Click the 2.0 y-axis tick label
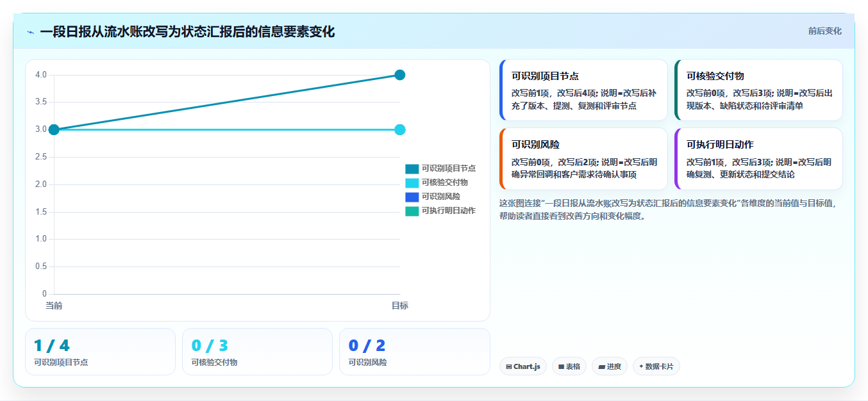This screenshot has height=401, width=868. [x=41, y=184]
